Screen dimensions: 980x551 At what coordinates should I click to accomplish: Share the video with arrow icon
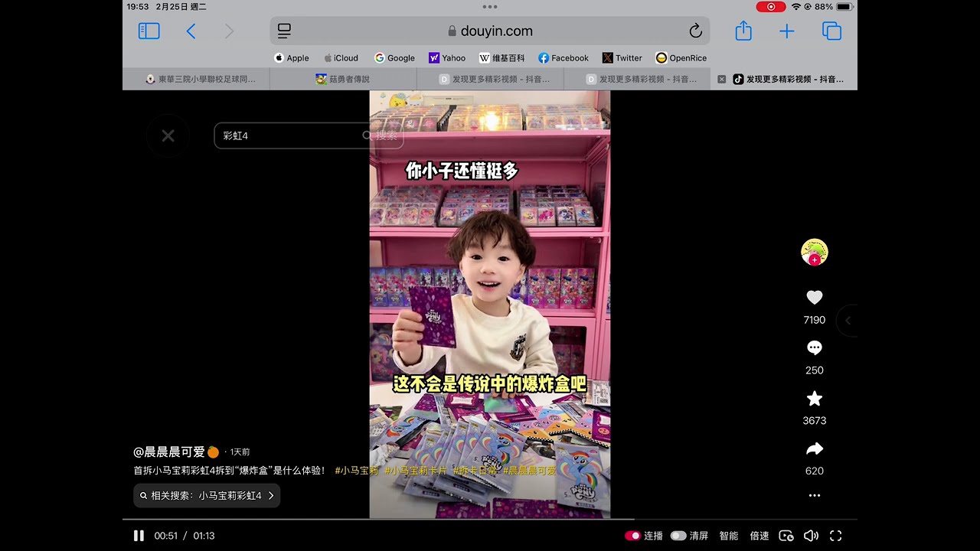(815, 449)
